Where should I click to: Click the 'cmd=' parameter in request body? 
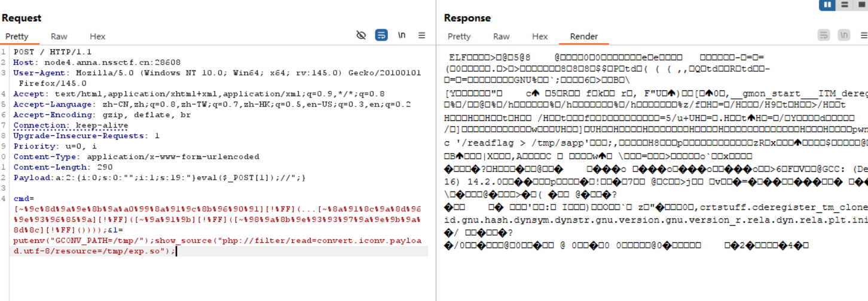24,199
